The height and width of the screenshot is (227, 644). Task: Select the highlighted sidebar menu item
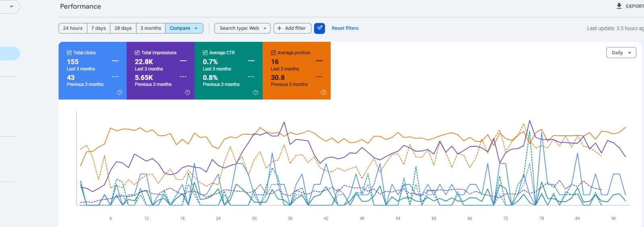pyautogui.click(x=10, y=53)
